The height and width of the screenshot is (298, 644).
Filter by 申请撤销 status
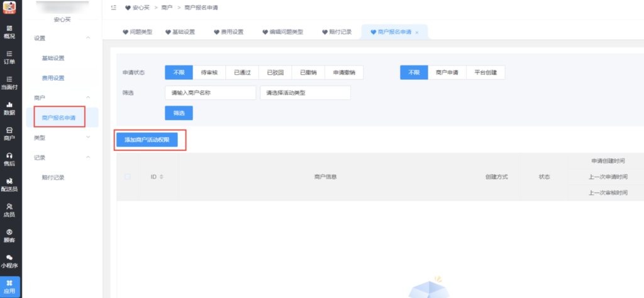tap(344, 73)
